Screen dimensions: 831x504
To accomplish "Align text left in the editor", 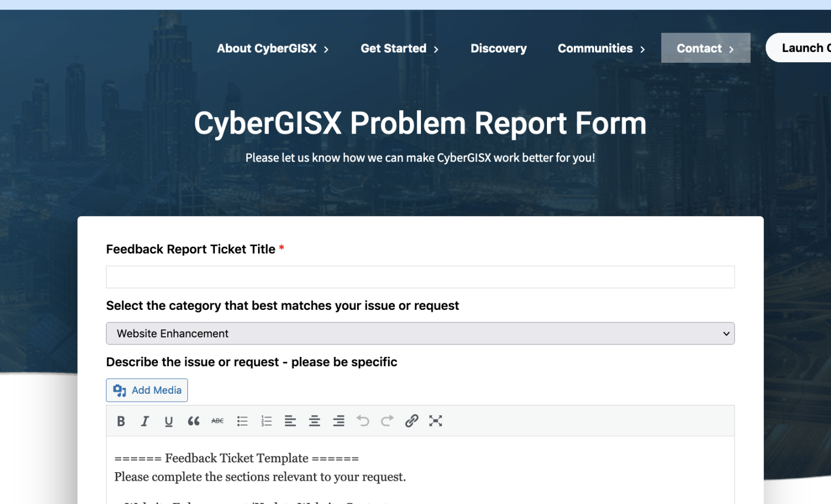I will coord(291,421).
